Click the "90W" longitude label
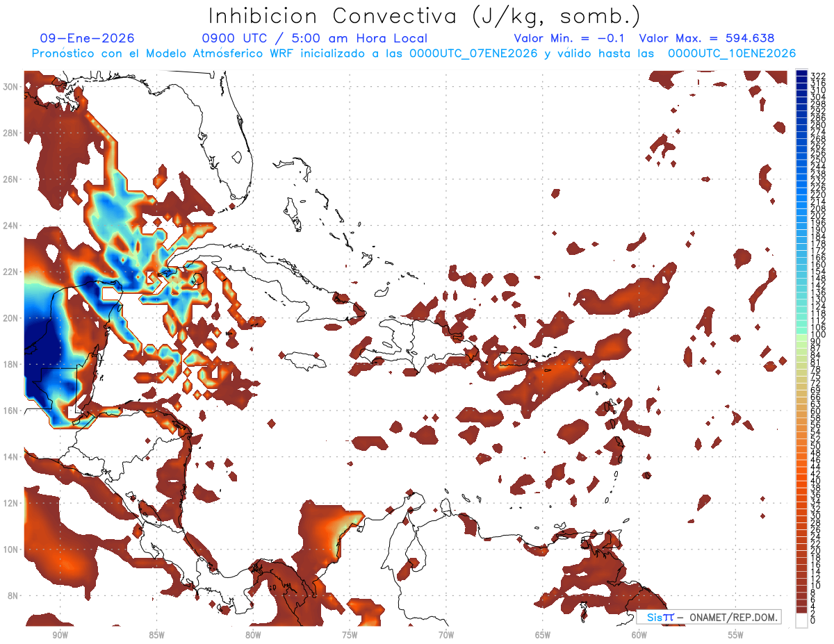Image resolution: width=834 pixels, height=644 pixels. coord(60,636)
